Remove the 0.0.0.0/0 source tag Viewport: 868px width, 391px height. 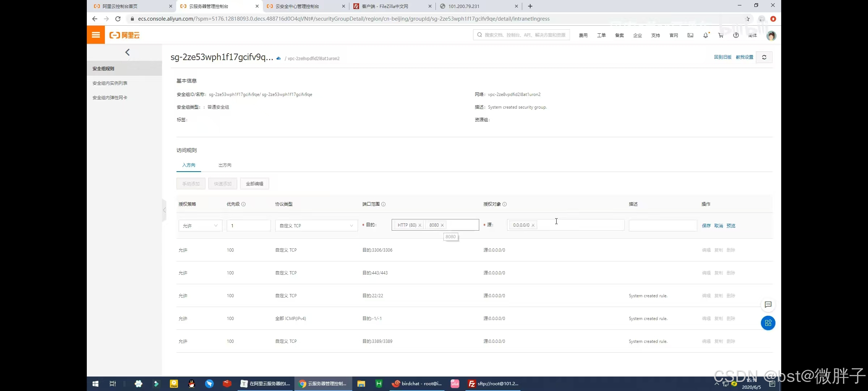click(533, 225)
